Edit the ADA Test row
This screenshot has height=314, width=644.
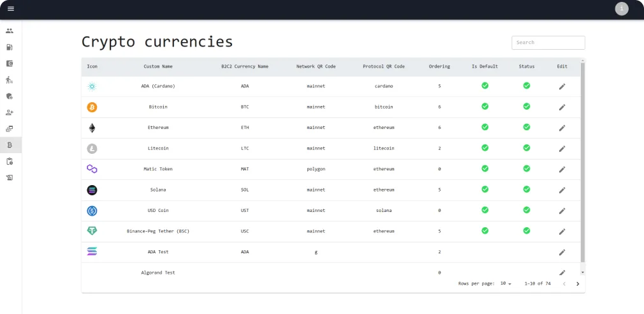point(562,252)
